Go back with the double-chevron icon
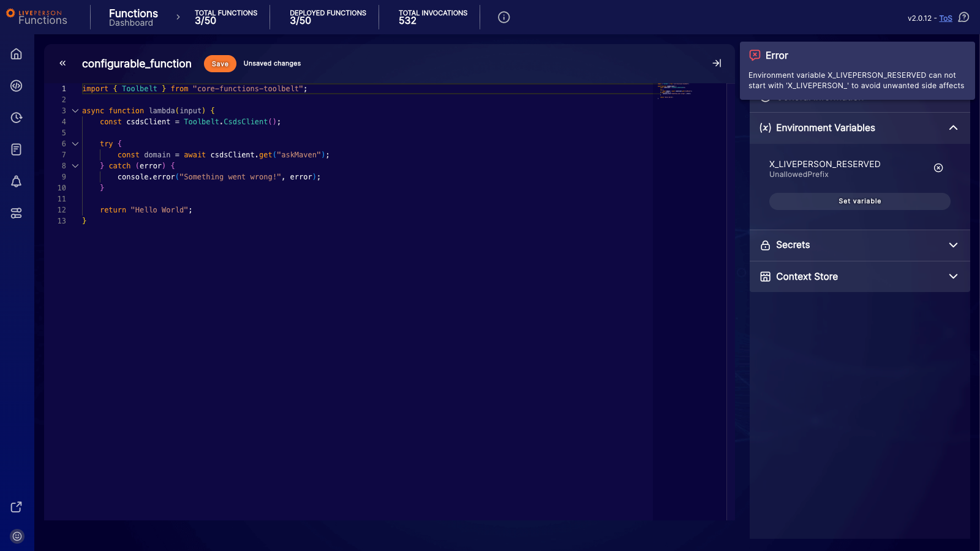 (62, 63)
